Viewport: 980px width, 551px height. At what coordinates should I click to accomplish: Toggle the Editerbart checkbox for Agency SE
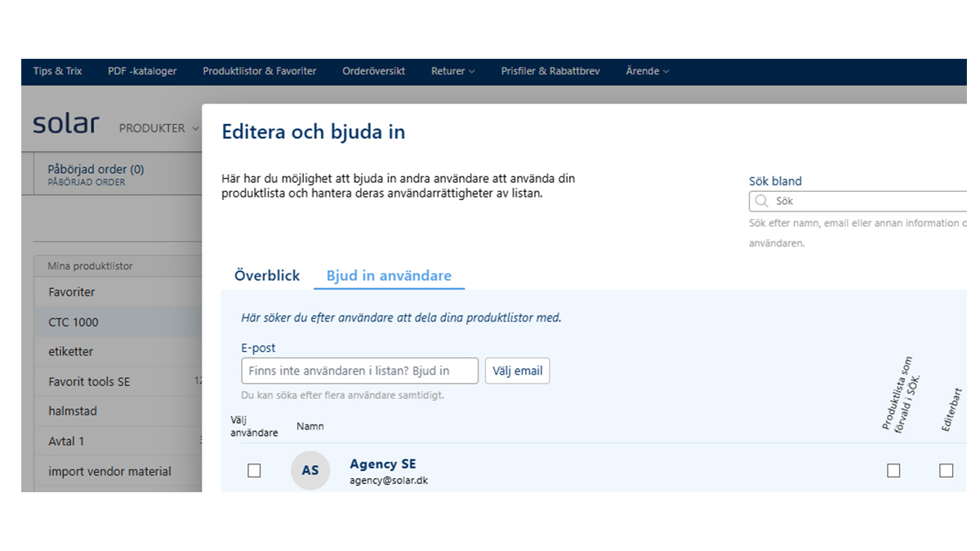[946, 471]
